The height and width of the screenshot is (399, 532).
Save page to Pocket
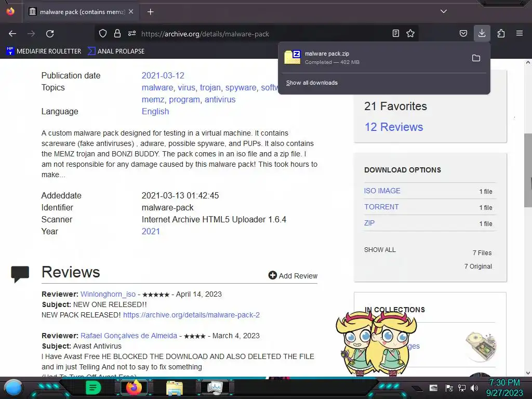pos(463,33)
